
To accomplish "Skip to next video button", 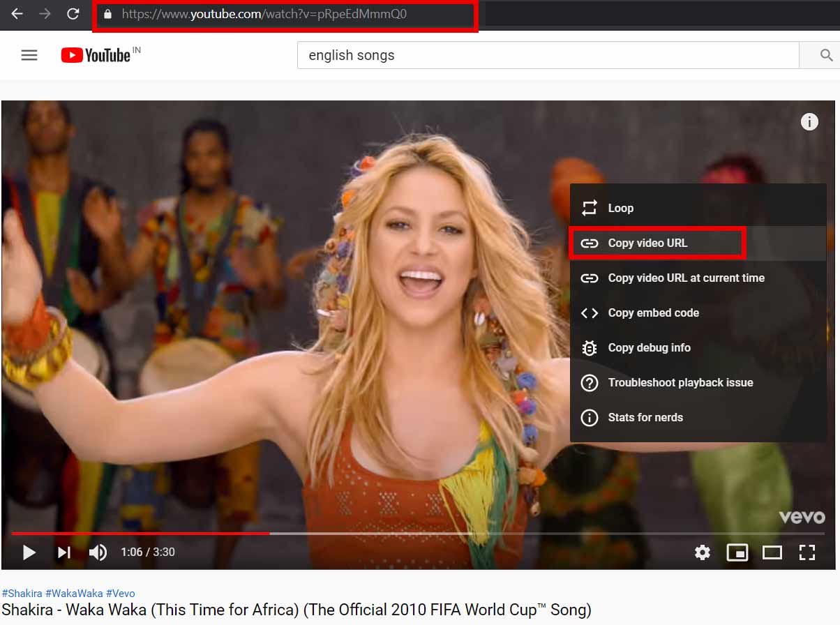I will coord(63,552).
